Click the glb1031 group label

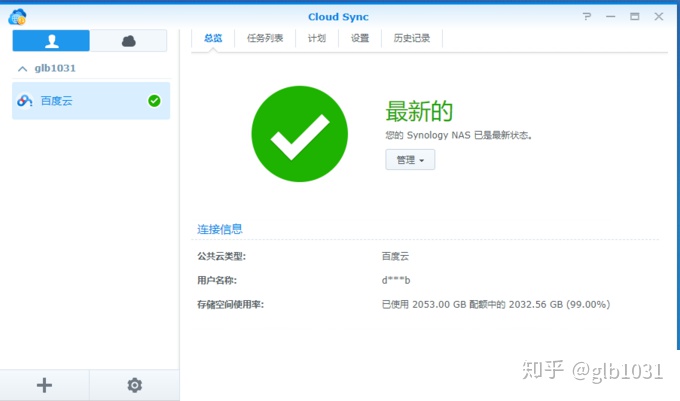tap(55, 68)
